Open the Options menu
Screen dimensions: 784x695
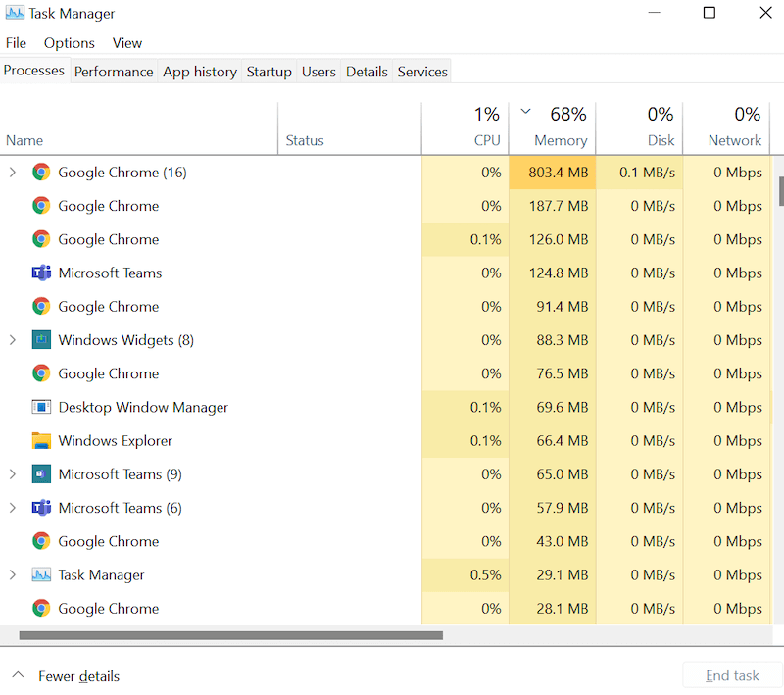(70, 43)
